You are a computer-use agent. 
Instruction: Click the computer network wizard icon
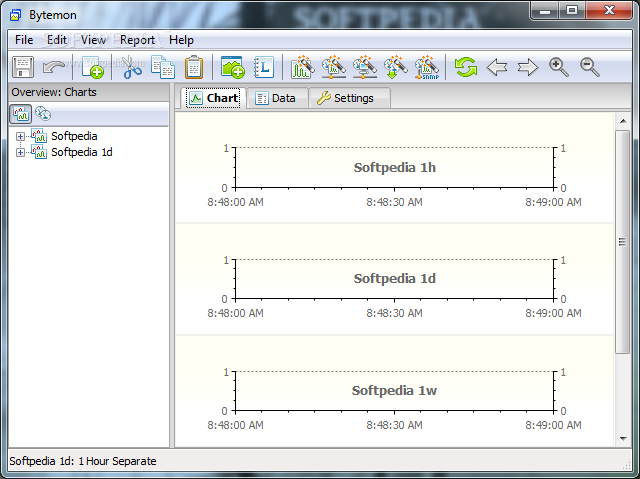(x=364, y=67)
